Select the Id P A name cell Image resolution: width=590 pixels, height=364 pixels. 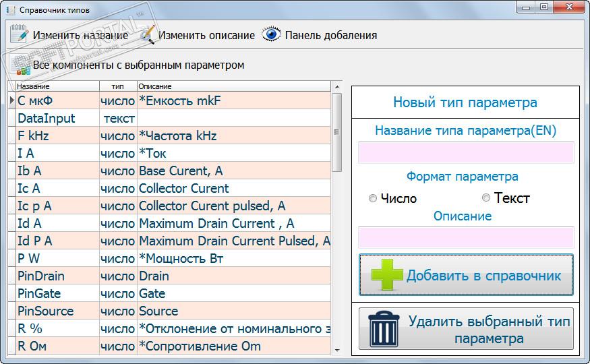click(57, 241)
